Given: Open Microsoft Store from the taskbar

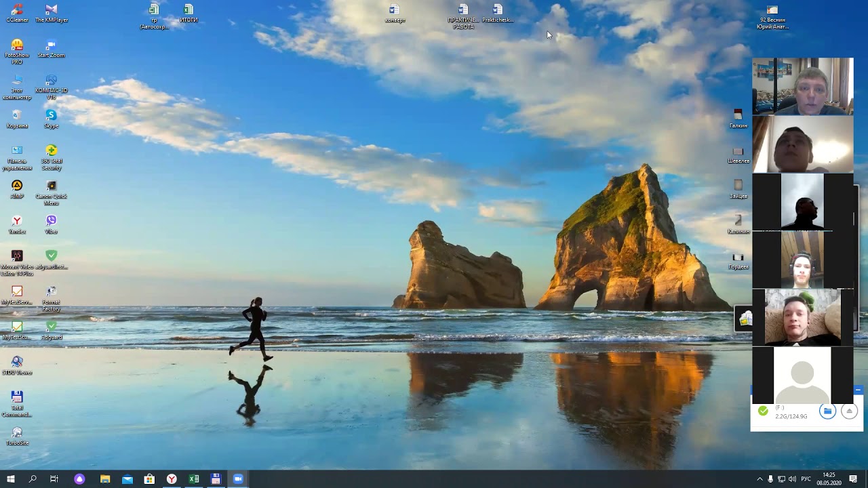Looking at the screenshot, I should coord(149,479).
